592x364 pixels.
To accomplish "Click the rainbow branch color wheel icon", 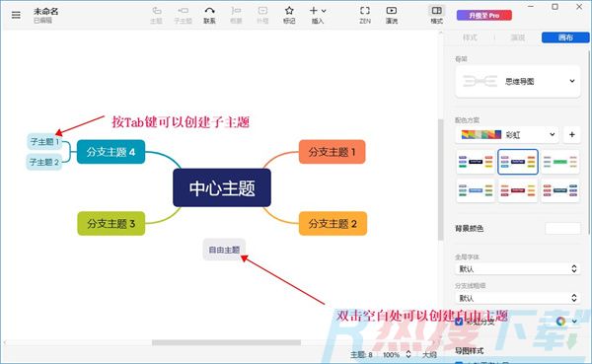I will click(560, 322).
